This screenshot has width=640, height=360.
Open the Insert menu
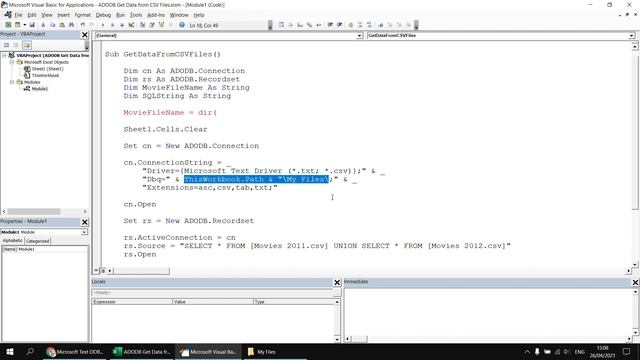63,15
